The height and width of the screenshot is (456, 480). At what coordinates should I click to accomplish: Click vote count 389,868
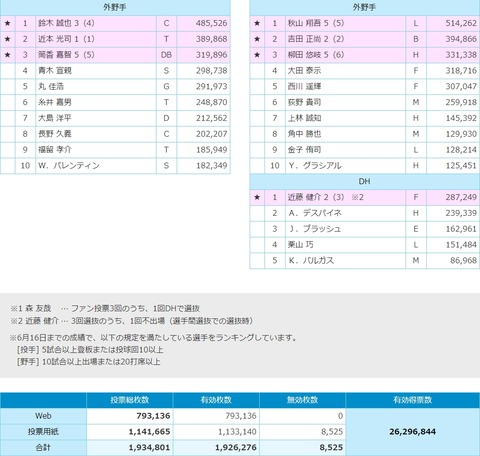pos(211,39)
